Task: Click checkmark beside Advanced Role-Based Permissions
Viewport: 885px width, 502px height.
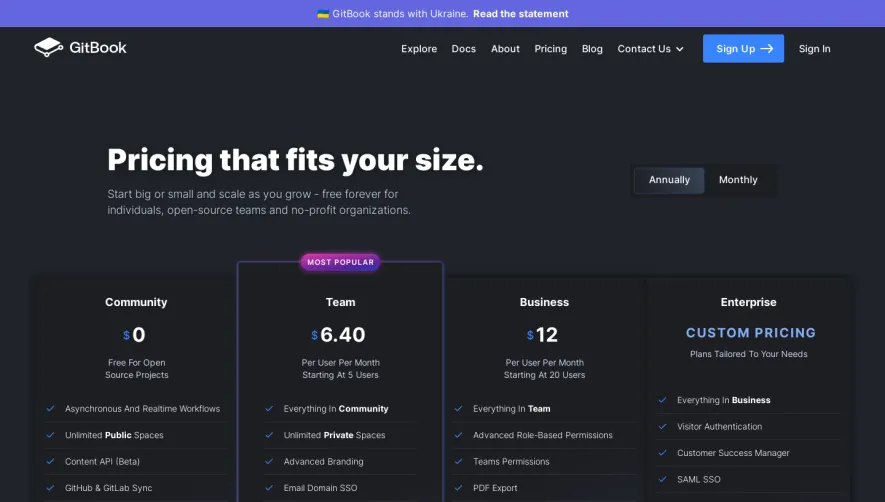Action: 458,435
